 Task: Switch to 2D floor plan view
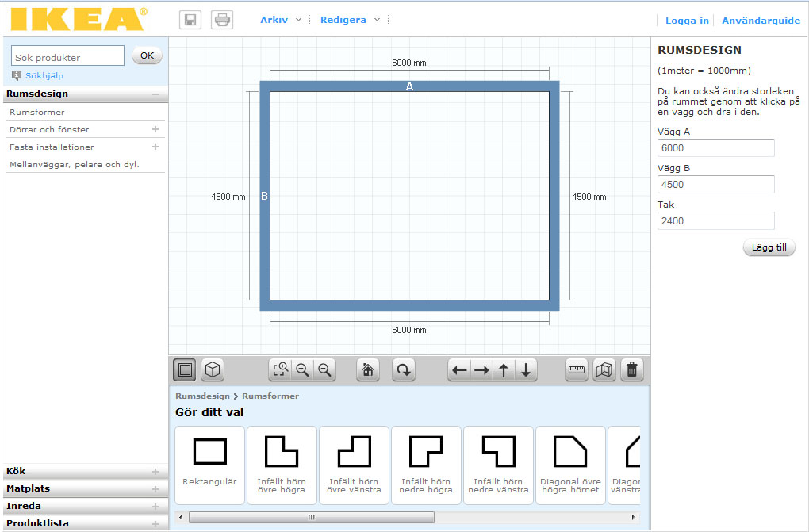[x=185, y=369]
